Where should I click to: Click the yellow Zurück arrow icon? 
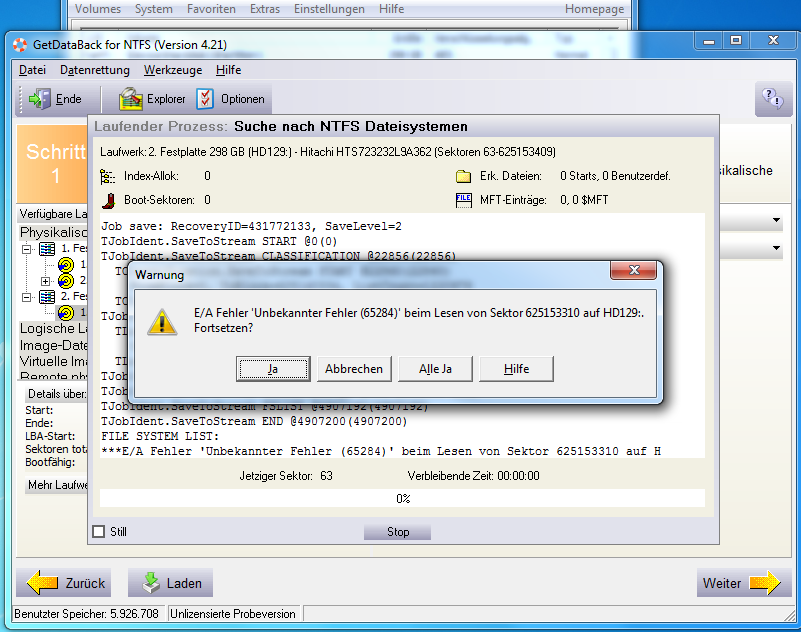(42, 582)
